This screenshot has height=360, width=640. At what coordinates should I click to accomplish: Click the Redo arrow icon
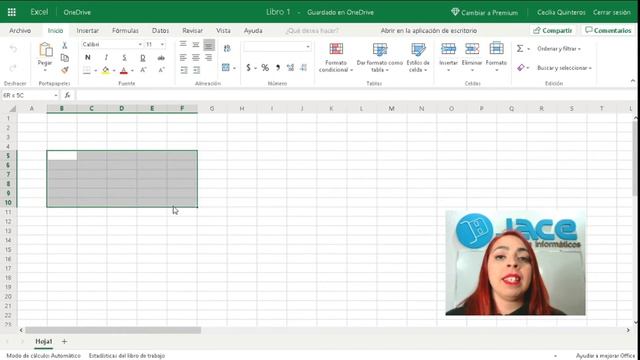[x=13, y=68]
